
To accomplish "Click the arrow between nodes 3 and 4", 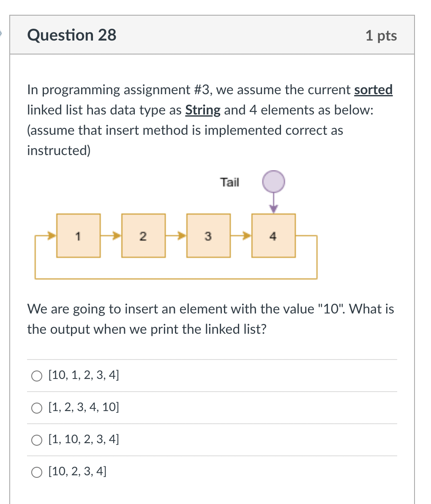I will [x=241, y=236].
